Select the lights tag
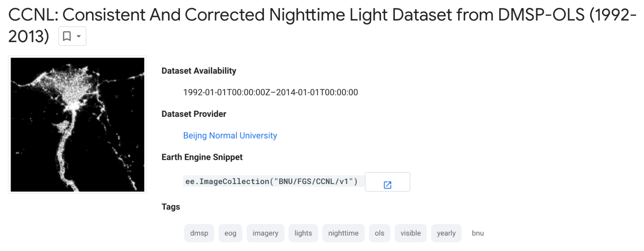644x251 pixels. click(303, 233)
